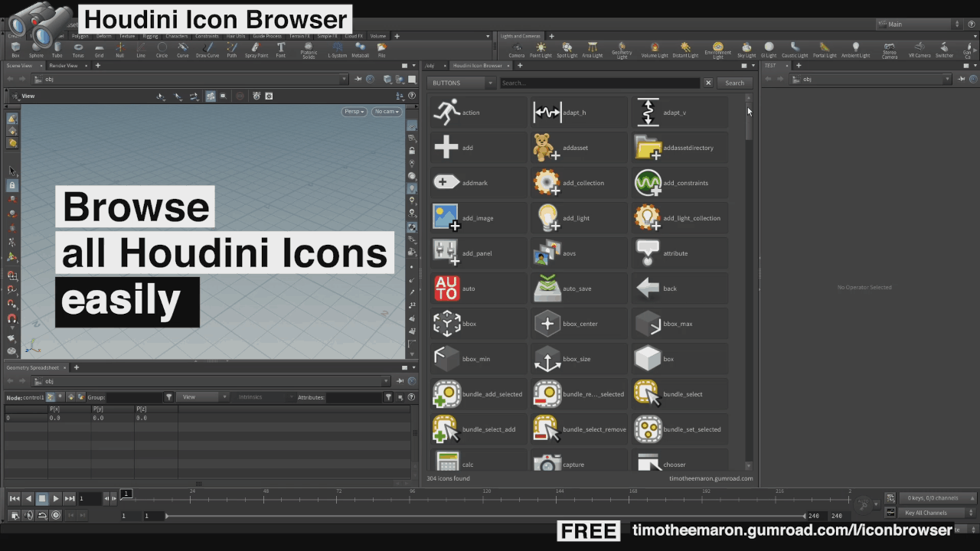The height and width of the screenshot is (551, 980).
Task: Click the Search icons input field
Action: coord(600,83)
